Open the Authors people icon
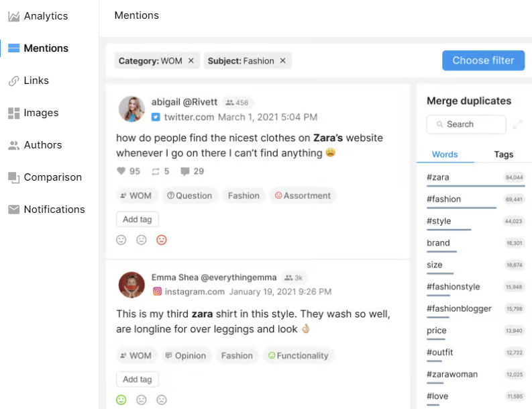This screenshot has width=532, height=409. [13, 145]
